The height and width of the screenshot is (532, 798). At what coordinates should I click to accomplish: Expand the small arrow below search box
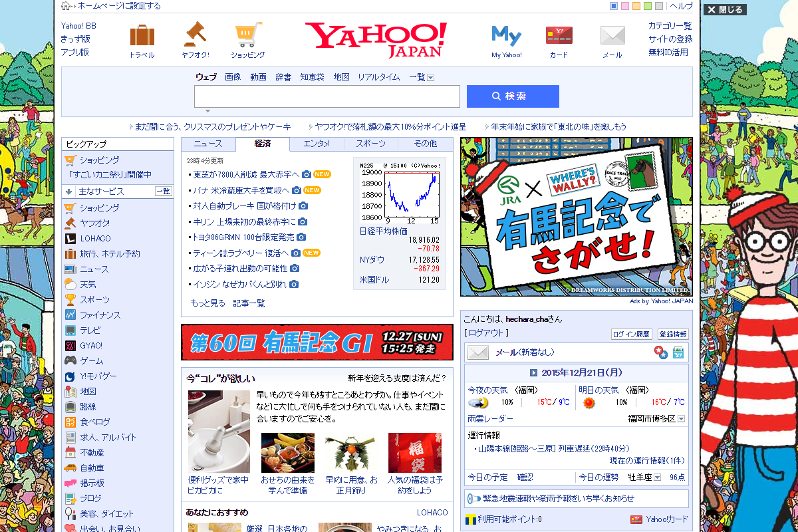[x=207, y=111]
